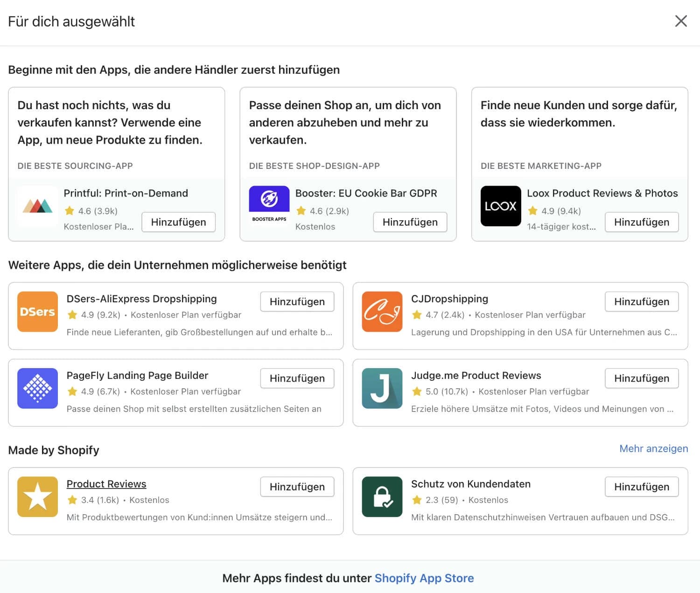Add the PageFly Landing Page Builder
This screenshot has height=593, width=700.
pos(297,378)
